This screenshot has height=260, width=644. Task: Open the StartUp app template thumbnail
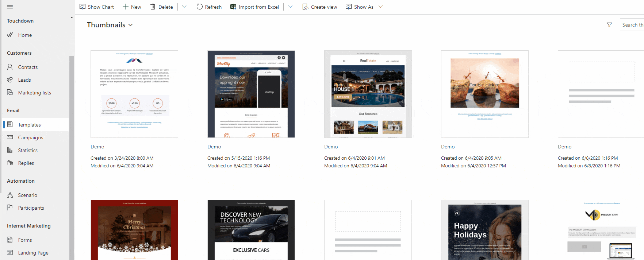click(x=251, y=94)
